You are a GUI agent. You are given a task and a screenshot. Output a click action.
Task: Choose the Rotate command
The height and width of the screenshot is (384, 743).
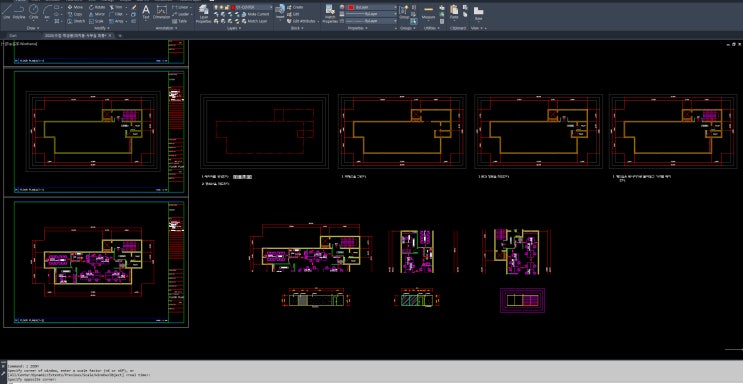(x=97, y=7)
